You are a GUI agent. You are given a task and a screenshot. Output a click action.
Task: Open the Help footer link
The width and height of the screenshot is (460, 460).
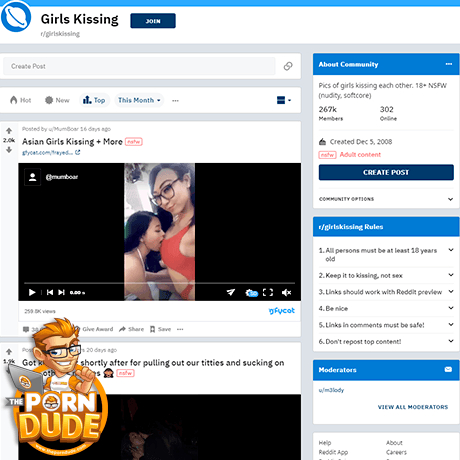coord(325,443)
